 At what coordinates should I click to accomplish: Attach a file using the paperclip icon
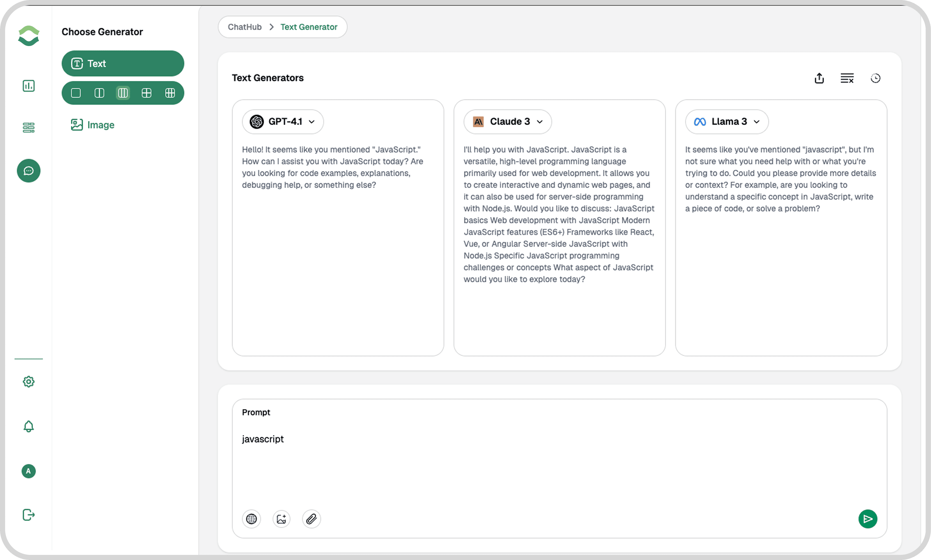311,519
